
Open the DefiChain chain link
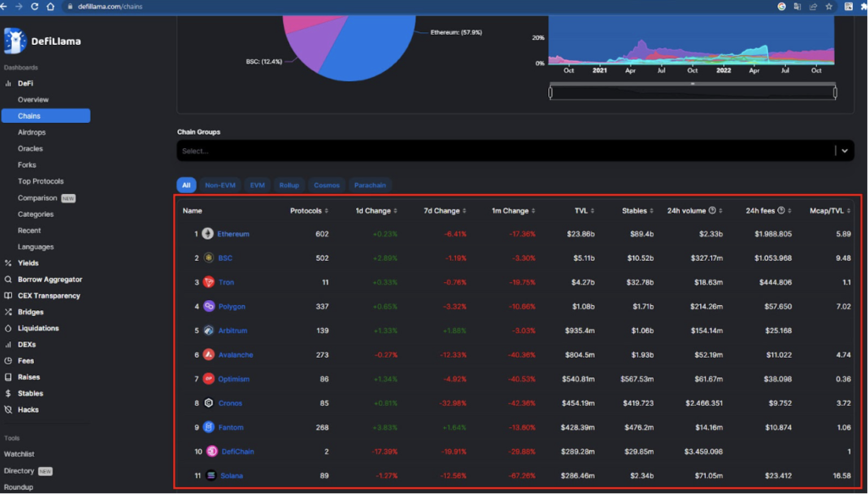tap(237, 452)
